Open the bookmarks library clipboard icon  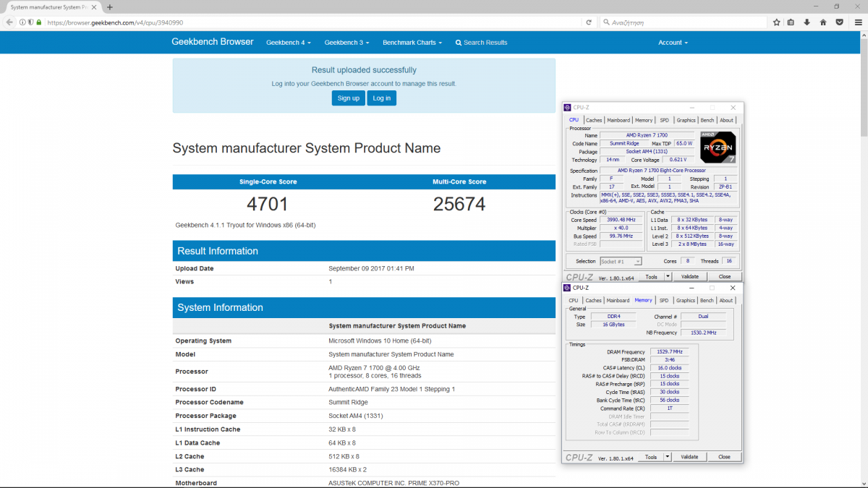point(791,22)
